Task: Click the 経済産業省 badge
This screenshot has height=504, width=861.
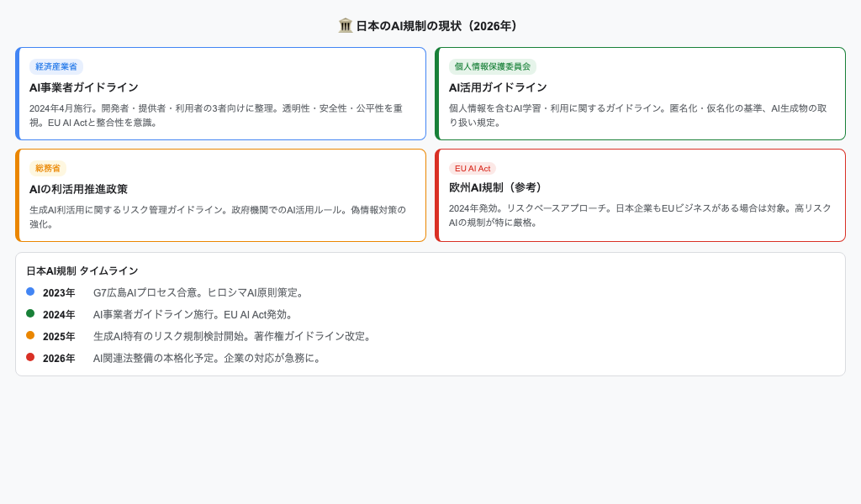Action: tap(55, 66)
